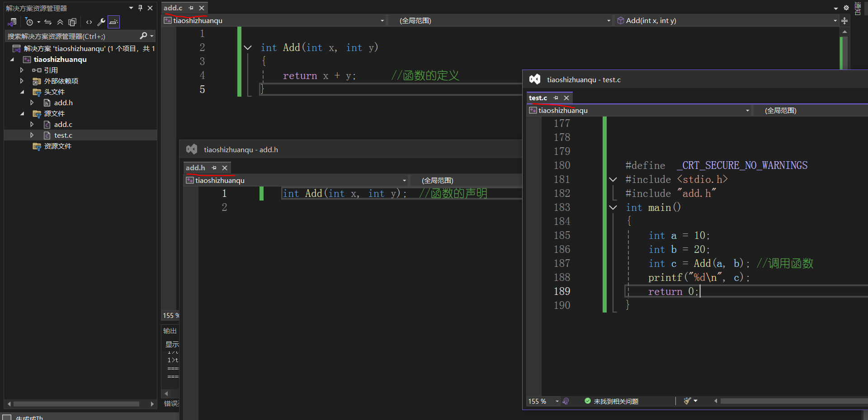Open the 通知 notifications side tab
The image size is (868, 420).
coord(858,9)
